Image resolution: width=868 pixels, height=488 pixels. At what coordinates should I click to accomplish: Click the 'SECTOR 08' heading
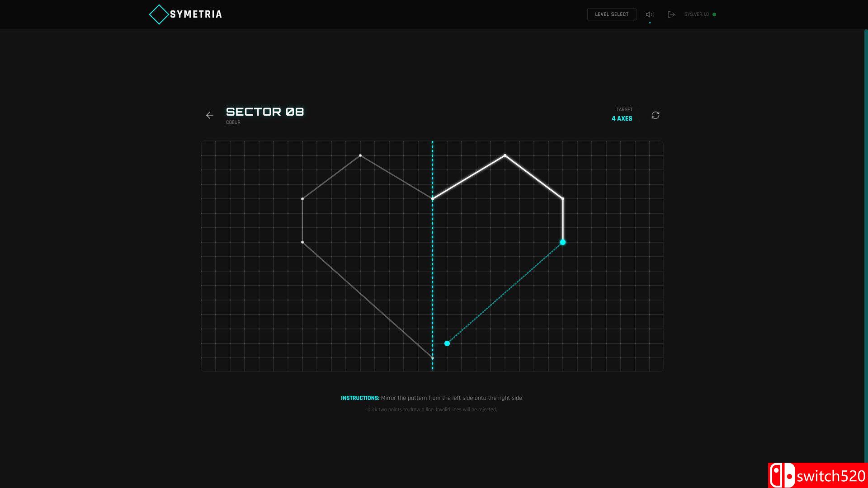point(265,112)
